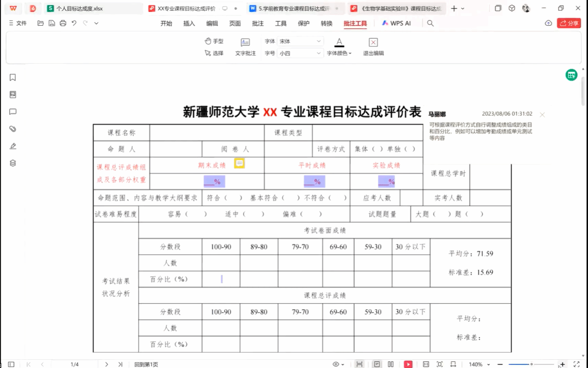Viewport: 588px width, 368px height.
Task: Toggle two-page view in status bar
Action: 391,364
